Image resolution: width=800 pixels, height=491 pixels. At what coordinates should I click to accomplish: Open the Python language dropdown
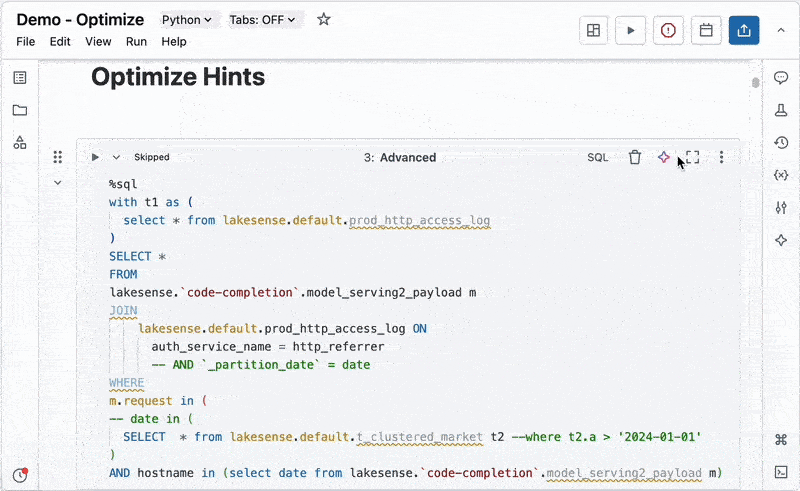click(x=187, y=20)
